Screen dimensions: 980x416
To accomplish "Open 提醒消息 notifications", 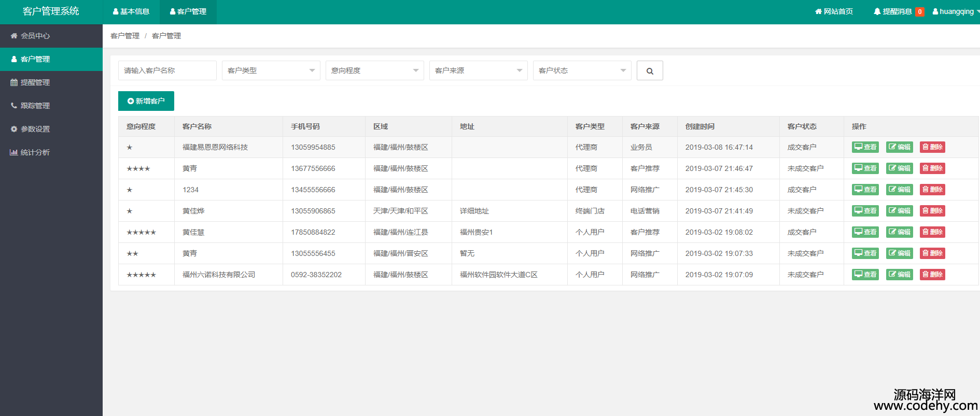I will click(899, 11).
